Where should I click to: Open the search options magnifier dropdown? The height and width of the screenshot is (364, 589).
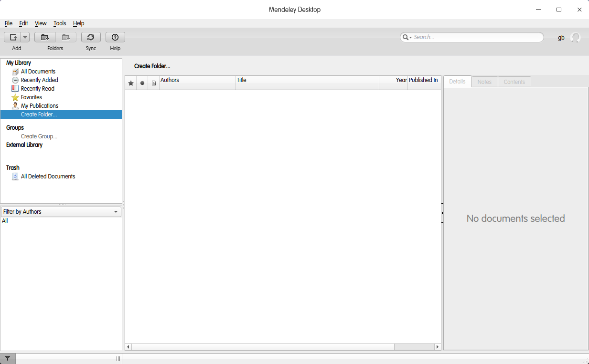[x=407, y=37]
